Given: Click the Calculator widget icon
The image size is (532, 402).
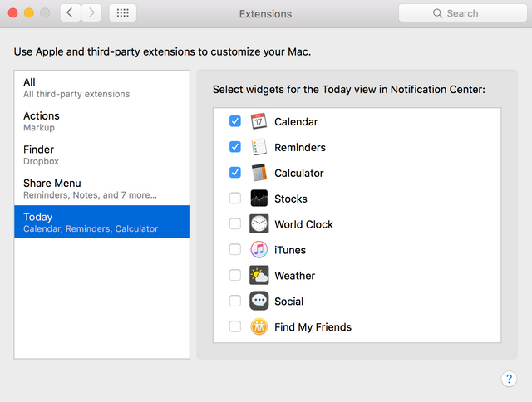Looking at the screenshot, I should click(x=259, y=173).
